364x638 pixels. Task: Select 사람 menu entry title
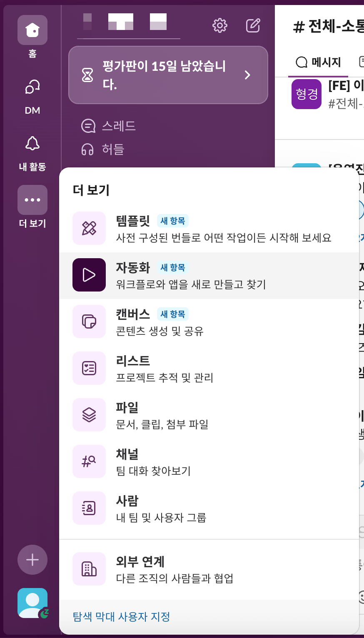tap(127, 501)
